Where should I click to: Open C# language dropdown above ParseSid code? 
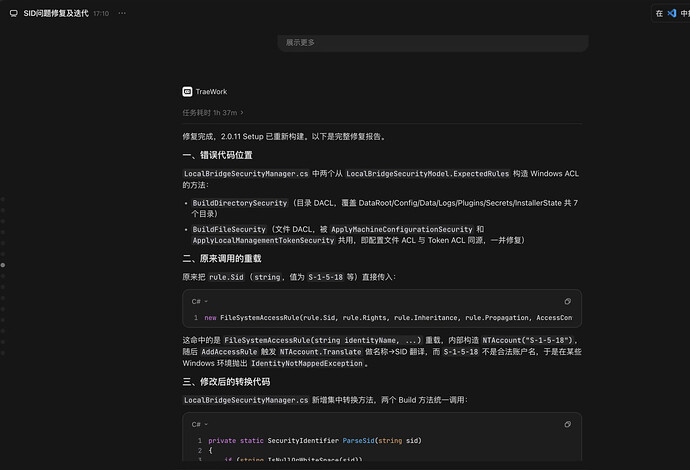[x=199, y=424]
